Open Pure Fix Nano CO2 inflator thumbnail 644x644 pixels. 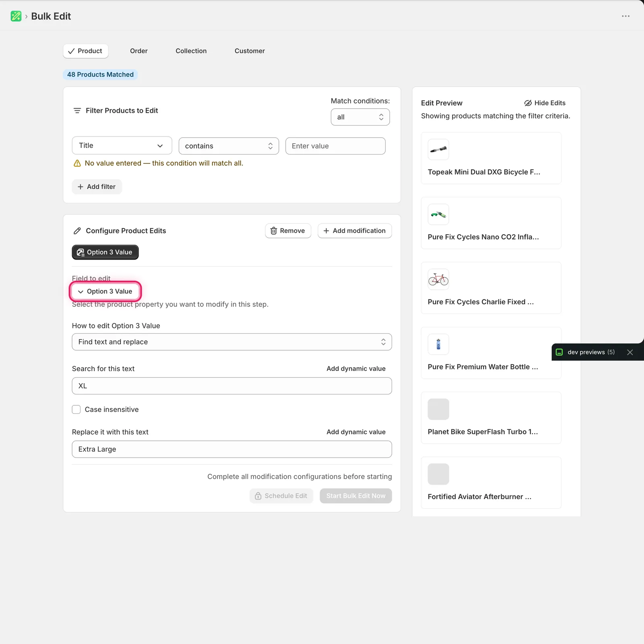point(438,214)
